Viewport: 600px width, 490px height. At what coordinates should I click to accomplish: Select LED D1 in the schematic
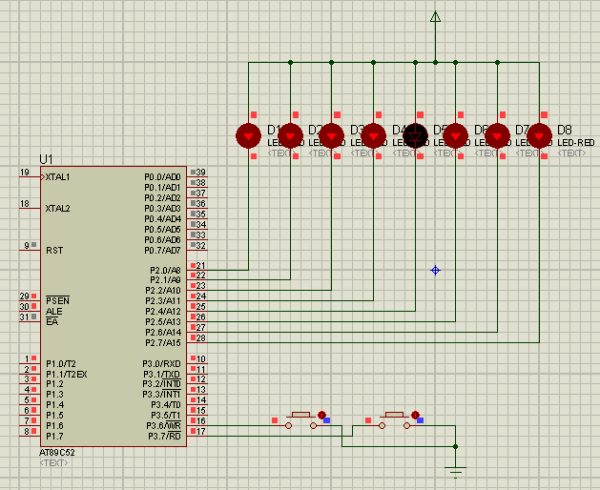(248, 135)
